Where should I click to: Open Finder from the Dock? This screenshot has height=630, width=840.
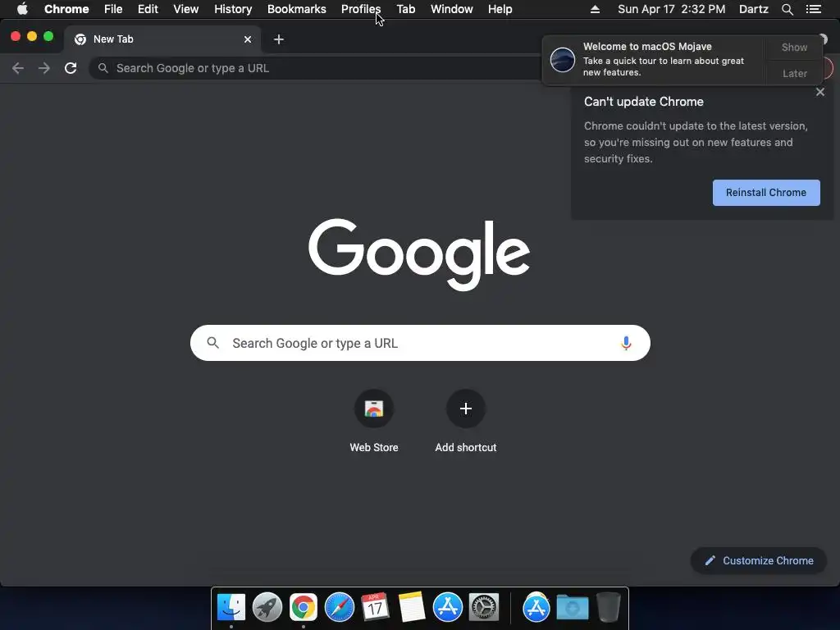[231, 607]
